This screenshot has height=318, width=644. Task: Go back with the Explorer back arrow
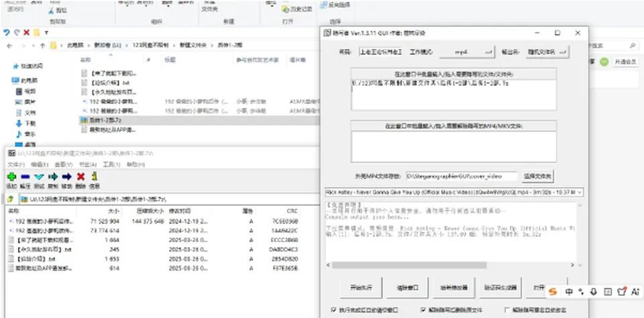(10, 46)
